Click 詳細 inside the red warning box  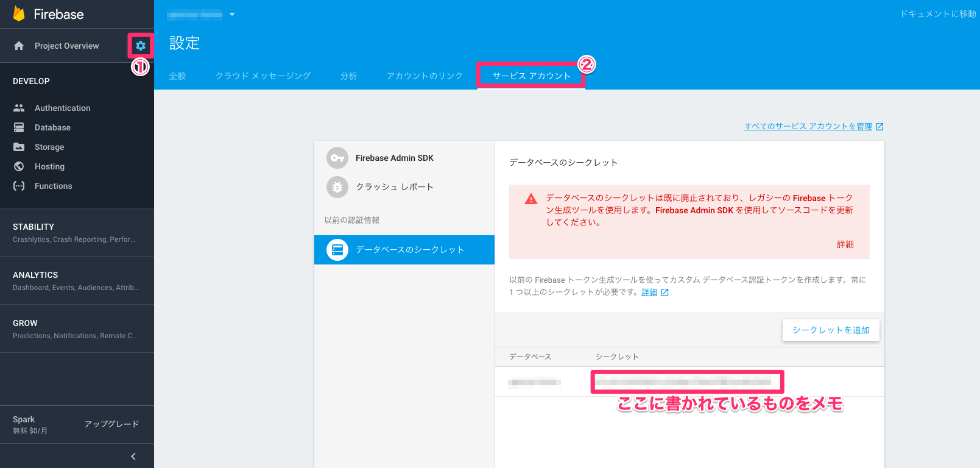845,244
